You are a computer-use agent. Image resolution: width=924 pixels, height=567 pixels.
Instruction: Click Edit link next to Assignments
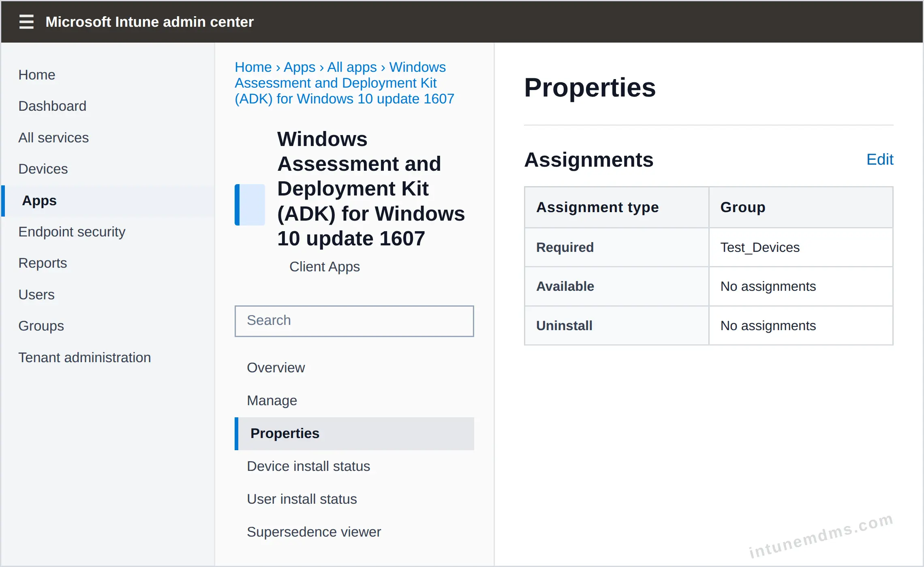tap(879, 159)
